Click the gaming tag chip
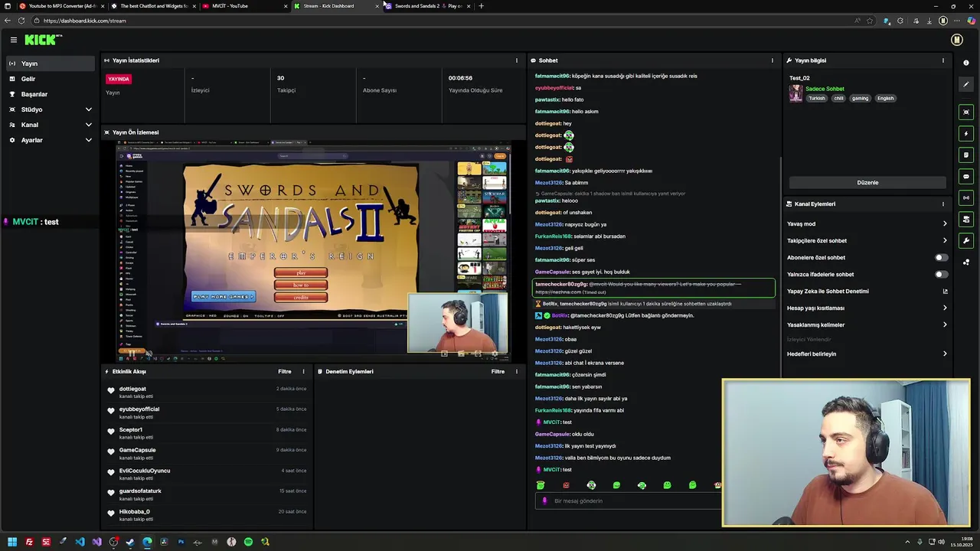This screenshot has height=551, width=980. [860, 99]
